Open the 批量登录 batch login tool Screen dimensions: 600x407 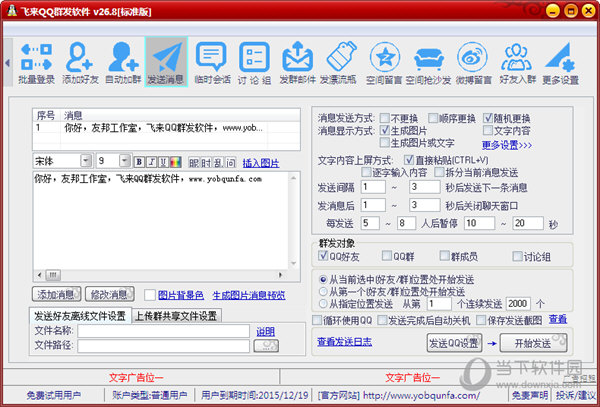(36, 63)
